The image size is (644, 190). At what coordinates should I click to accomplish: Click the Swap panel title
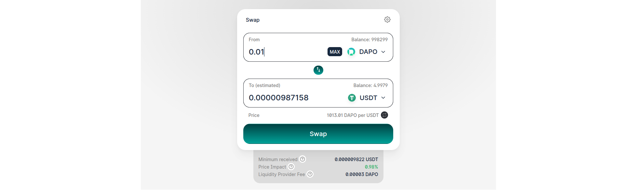[x=253, y=20]
